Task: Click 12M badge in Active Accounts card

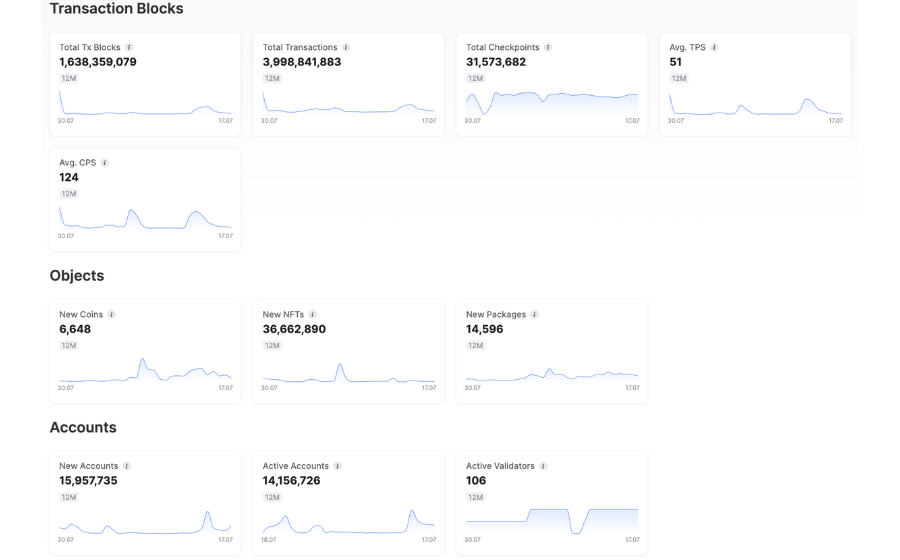Action: (x=272, y=497)
